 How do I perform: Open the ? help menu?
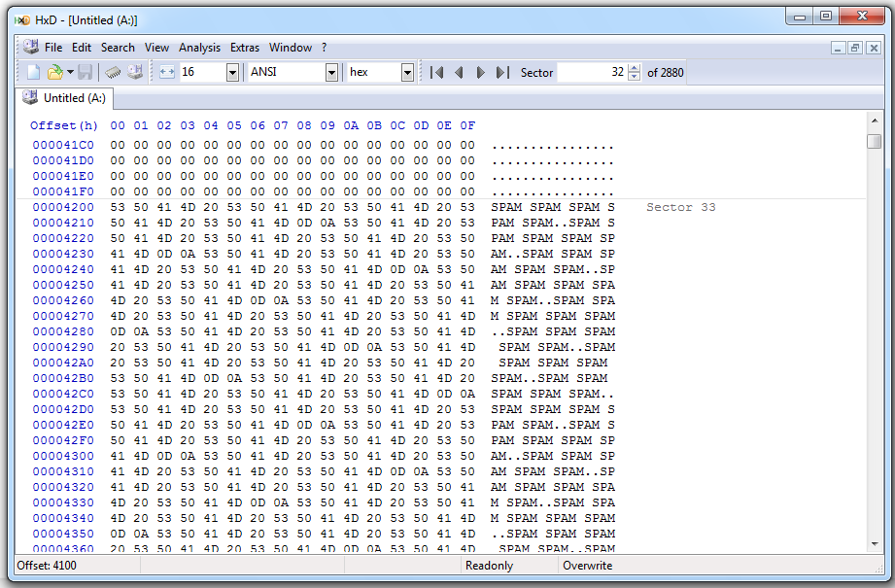(324, 48)
